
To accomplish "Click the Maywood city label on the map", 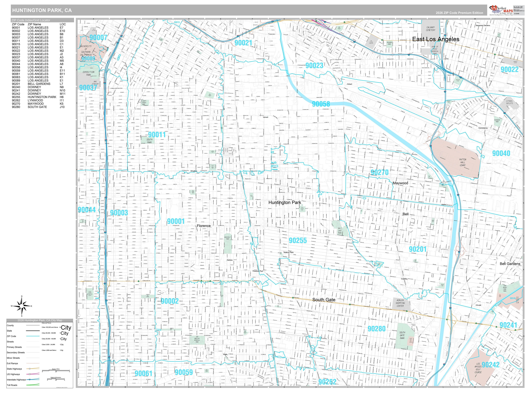I will pyautogui.click(x=400, y=183).
